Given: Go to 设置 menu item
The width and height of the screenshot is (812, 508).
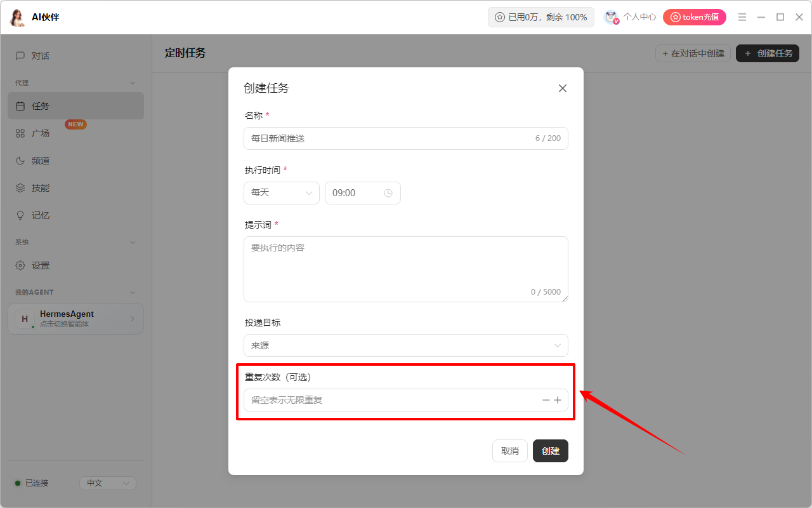Looking at the screenshot, I should pos(76,265).
